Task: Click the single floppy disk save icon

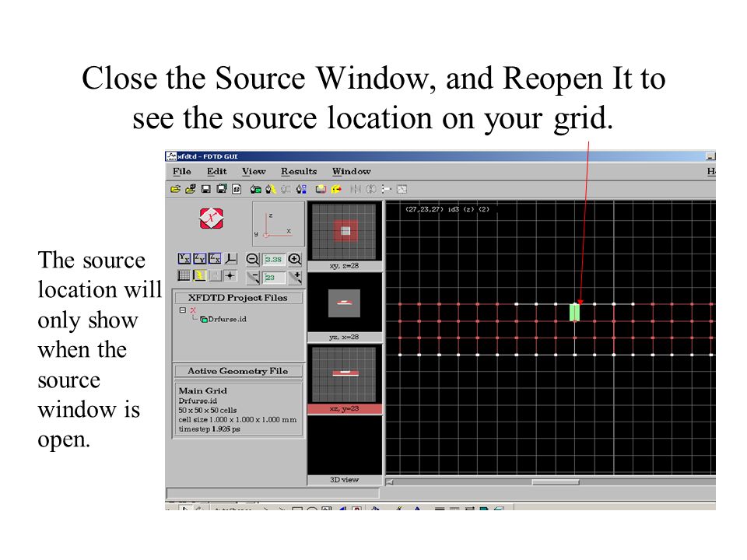Action: coord(205,189)
